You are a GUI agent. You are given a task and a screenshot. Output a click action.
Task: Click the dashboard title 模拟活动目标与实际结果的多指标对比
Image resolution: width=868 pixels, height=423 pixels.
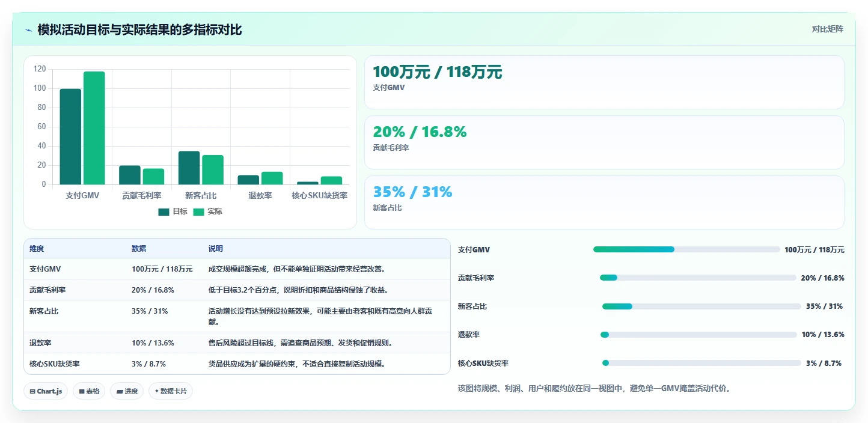point(139,29)
